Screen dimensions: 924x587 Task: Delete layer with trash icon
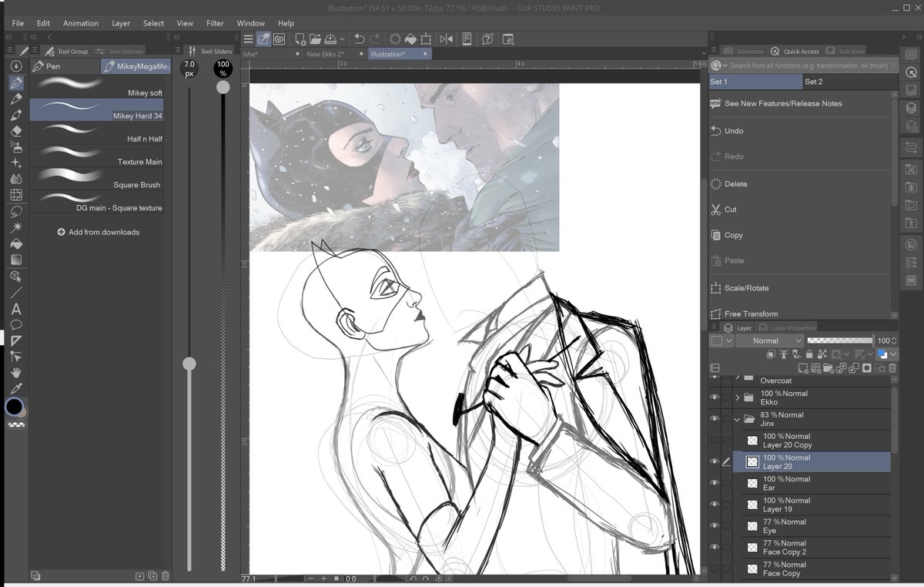pos(892,368)
